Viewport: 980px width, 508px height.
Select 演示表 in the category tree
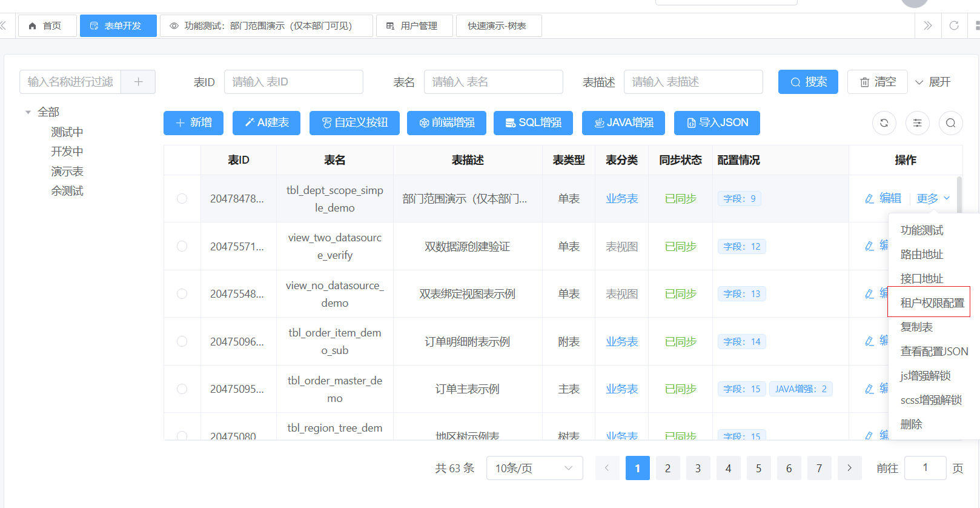point(67,172)
